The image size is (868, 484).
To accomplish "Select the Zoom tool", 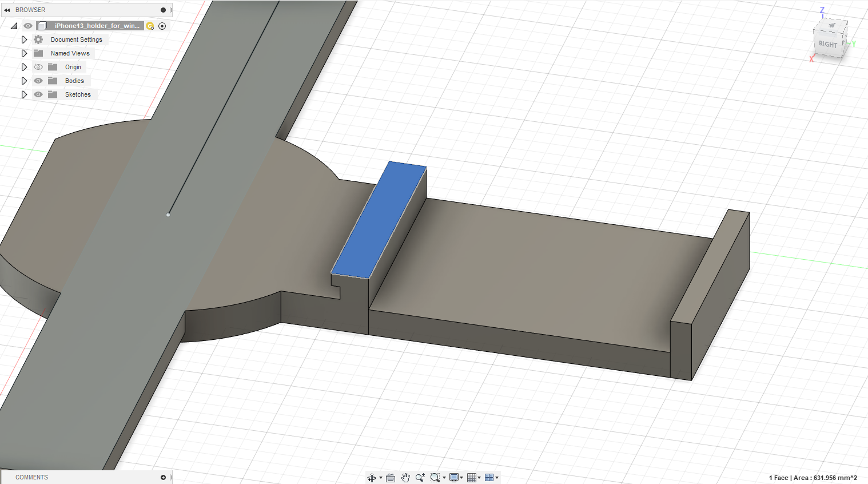I will click(x=420, y=478).
